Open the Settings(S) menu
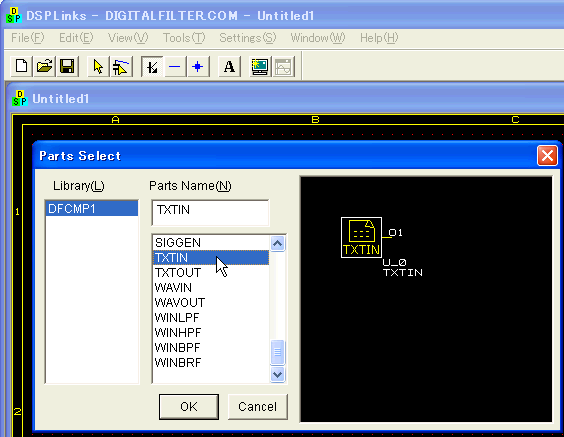 (x=247, y=38)
